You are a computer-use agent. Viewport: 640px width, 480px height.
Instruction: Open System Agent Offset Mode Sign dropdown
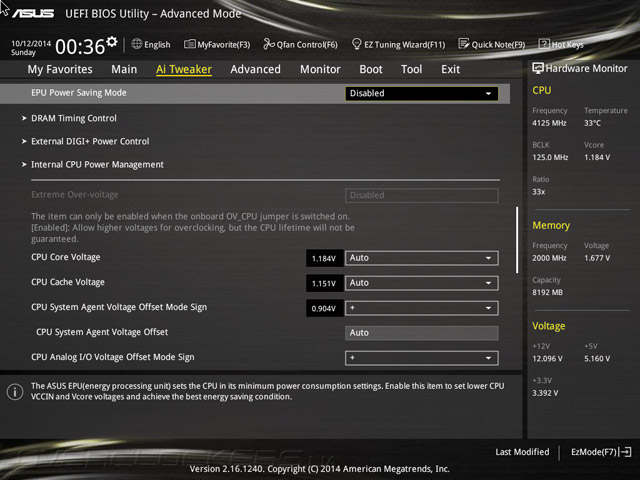coord(422,308)
